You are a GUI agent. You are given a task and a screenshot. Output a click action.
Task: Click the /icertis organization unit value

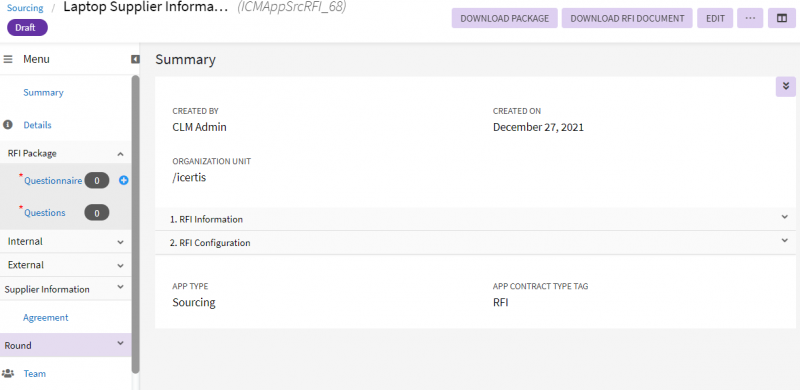tap(189, 179)
